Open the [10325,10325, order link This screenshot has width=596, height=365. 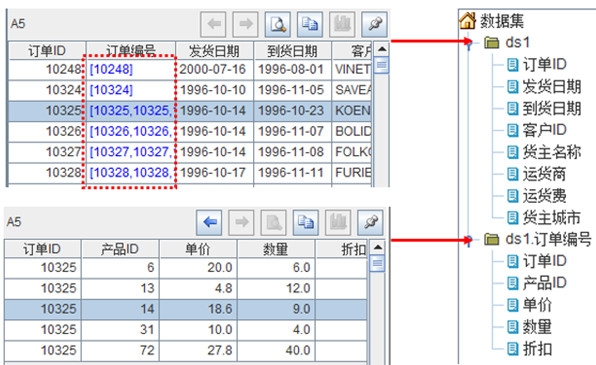click(130, 111)
